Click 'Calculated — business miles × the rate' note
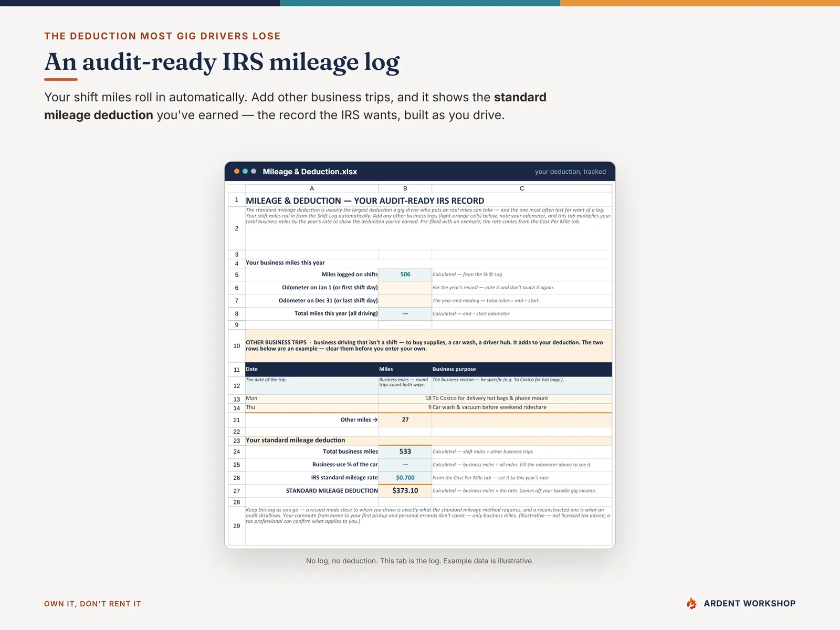The width and height of the screenshot is (840, 630). (x=514, y=491)
